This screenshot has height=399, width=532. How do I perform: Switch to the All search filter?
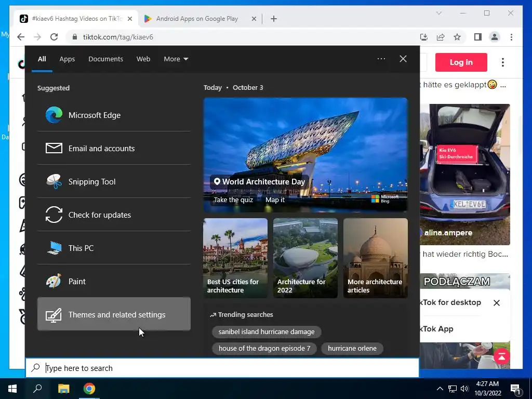(x=42, y=59)
